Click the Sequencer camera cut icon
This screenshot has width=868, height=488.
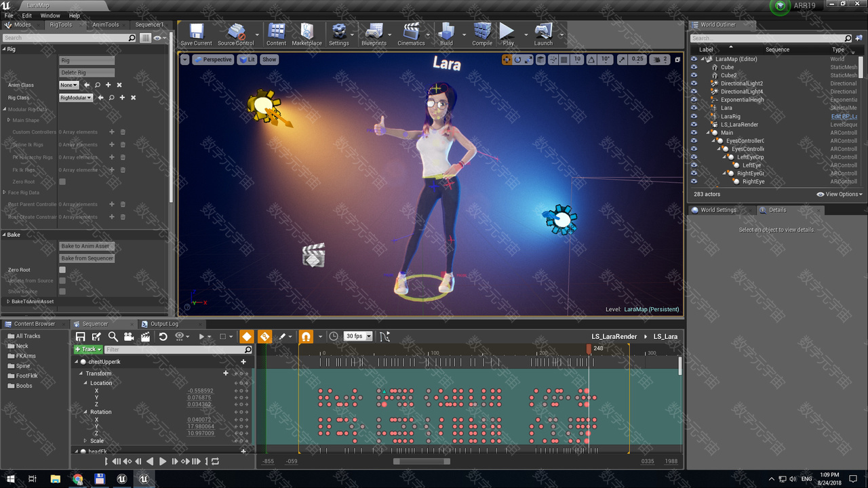pyautogui.click(x=129, y=336)
